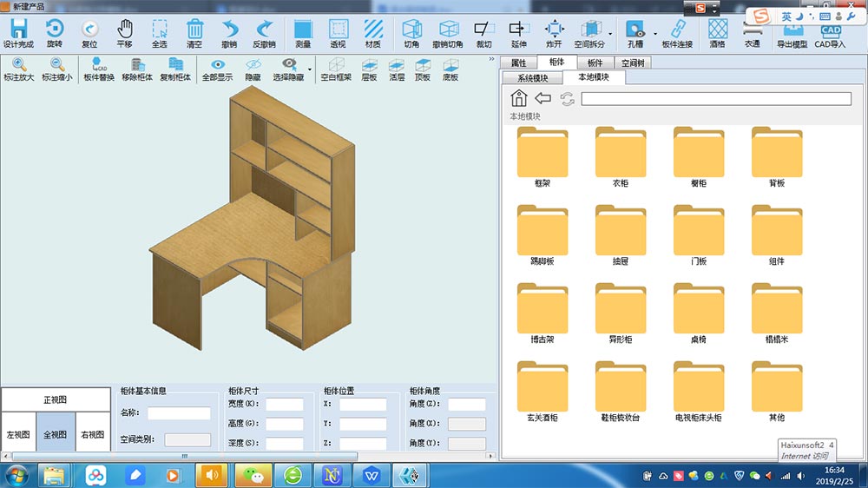Screen dimensions: 868x488
Task: Select the 测量 measure tool
Action: coord(303,29)
